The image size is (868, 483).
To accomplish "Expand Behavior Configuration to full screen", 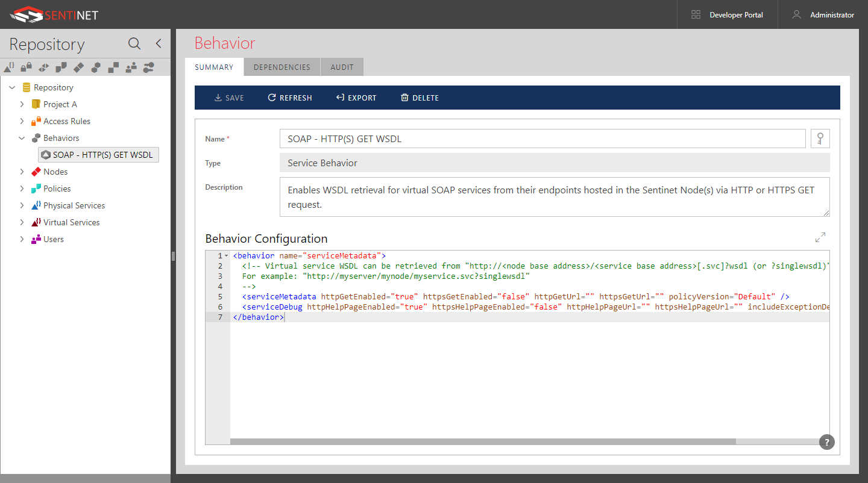I will click(820, 237).
